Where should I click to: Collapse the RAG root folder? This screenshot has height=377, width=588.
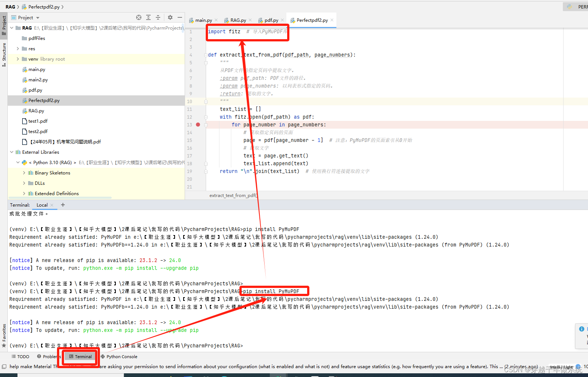(11, 28)
